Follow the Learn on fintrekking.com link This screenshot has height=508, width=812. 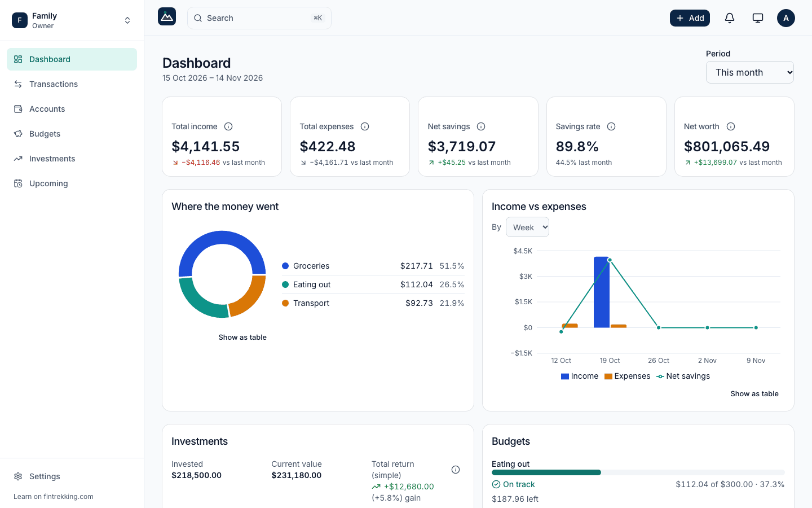pyautogui.click(x=54, y=497)
